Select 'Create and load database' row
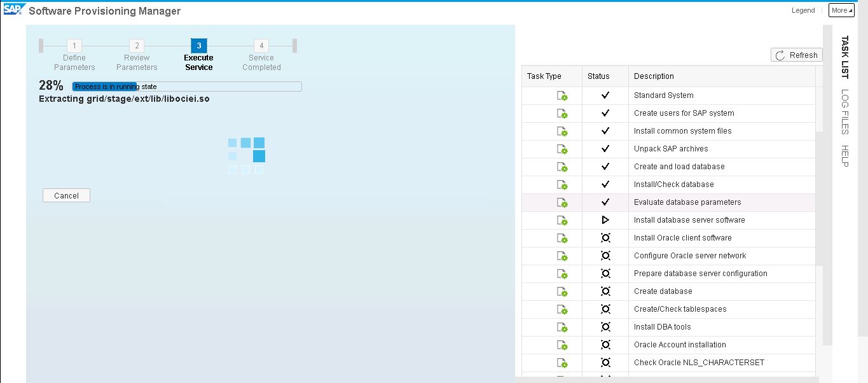The height and width of the screenshot is (383, 868). [x=668, y=167]
